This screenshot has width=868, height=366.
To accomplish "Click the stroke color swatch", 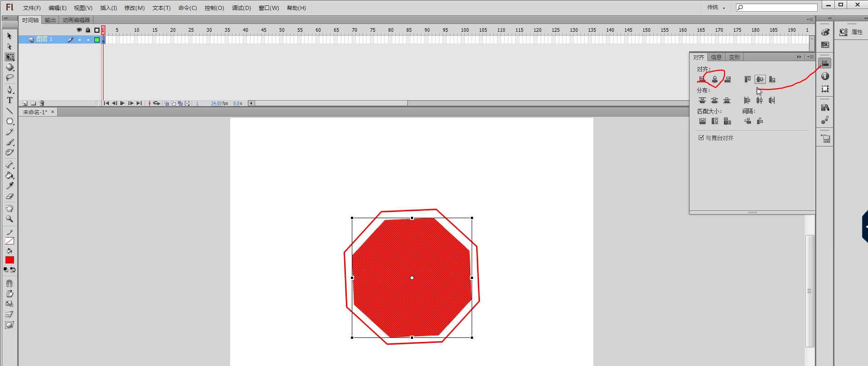I will (x=10, y=241).
